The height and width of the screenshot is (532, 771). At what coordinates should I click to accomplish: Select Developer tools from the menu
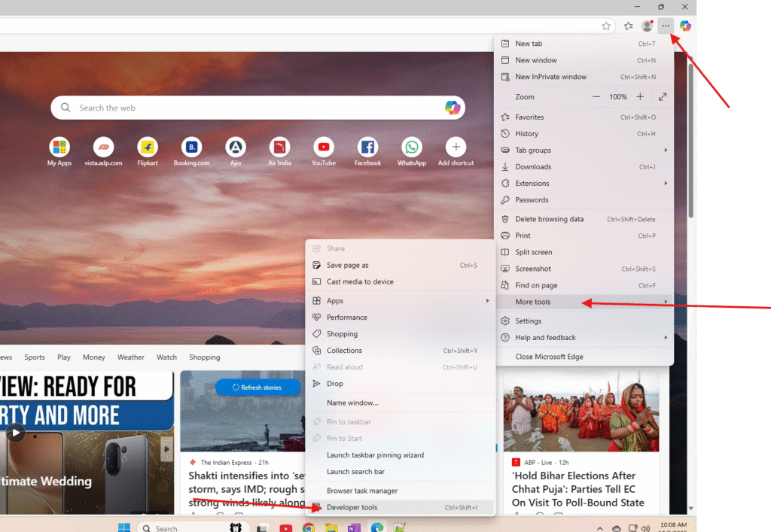[352, 507]
